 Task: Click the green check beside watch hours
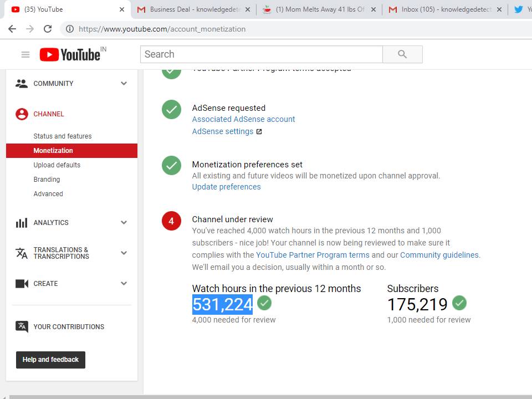(264, 303)
